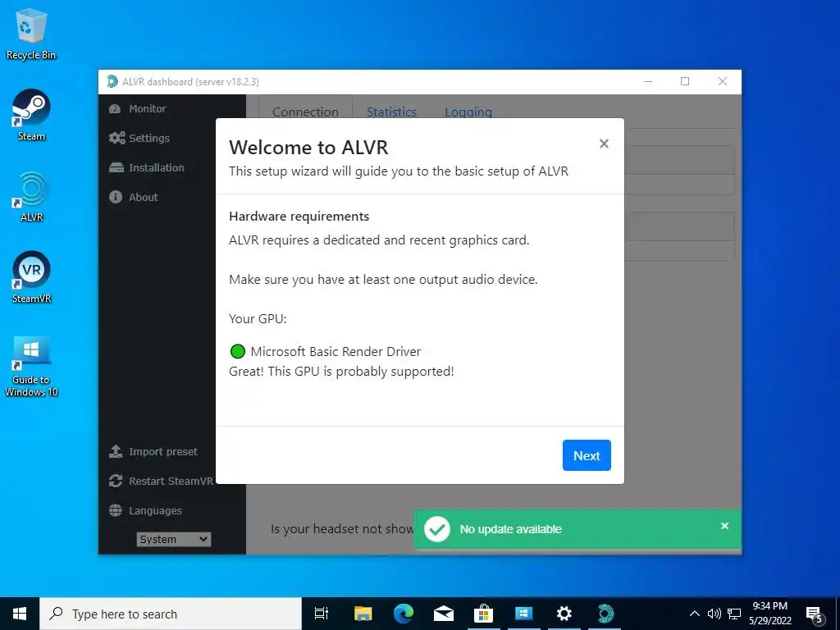
Task: Open the Recycle Bin desktop icon
Action: 31,34
